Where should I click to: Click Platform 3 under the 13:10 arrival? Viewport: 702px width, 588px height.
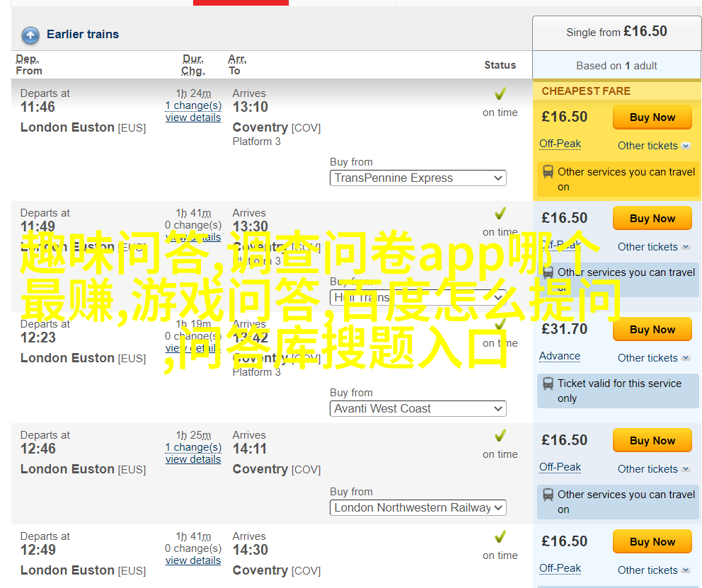click(257, 142)
